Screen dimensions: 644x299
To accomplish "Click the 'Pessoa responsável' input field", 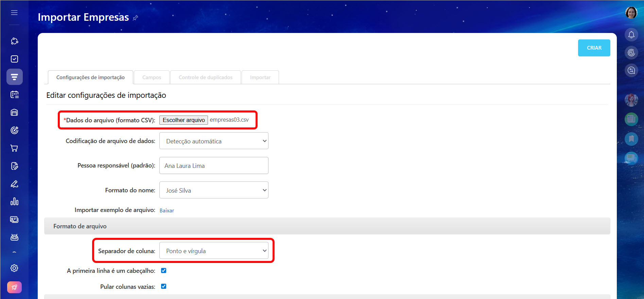I will pyautogui.click(x=214, y=165).
